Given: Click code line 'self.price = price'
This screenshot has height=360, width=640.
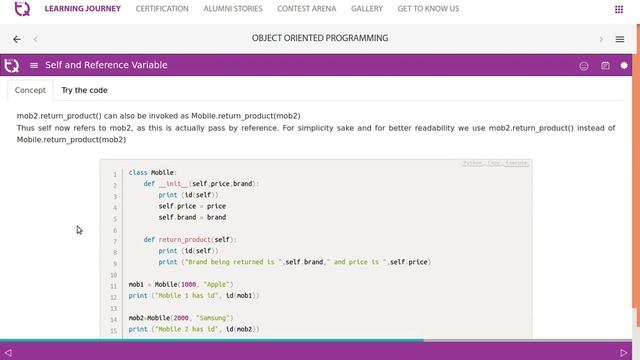Looking at the screenshot, I should tap(192, 206).
